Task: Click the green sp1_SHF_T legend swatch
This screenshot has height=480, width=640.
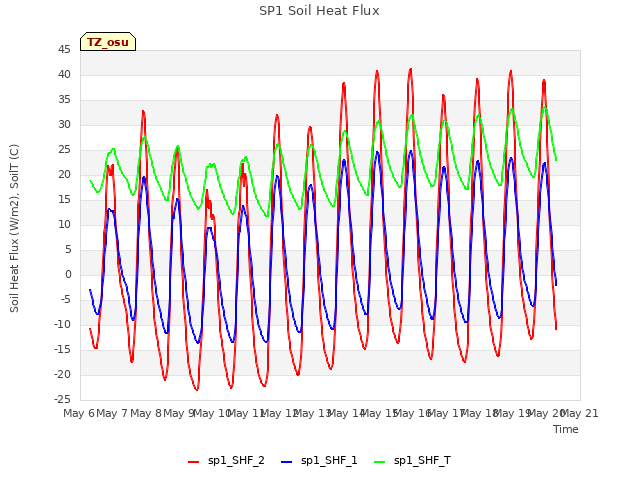Action: [380, 462]
